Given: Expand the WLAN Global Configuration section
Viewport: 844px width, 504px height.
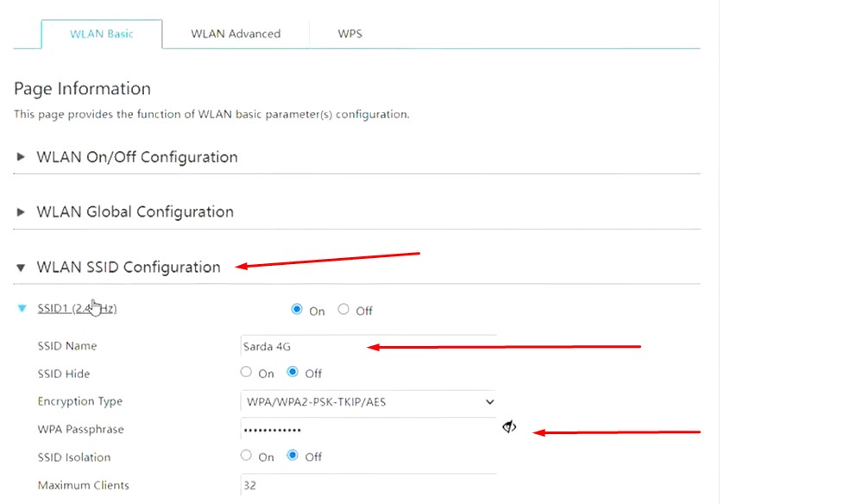Looking at the screenshot, I should [22, 212].
